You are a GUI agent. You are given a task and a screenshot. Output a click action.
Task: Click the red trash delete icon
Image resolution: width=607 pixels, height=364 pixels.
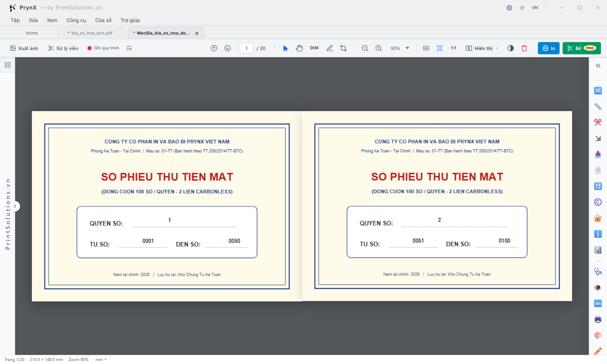(524, 48)
